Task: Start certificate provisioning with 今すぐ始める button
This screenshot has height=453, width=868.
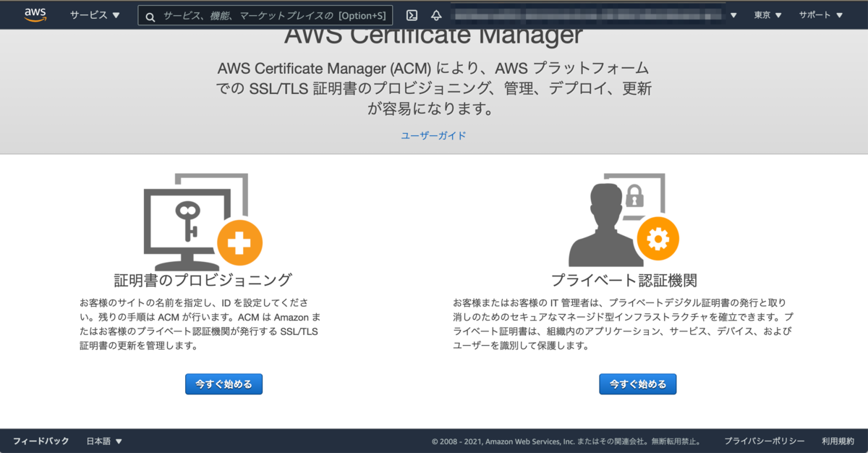Action: point(224,384)
